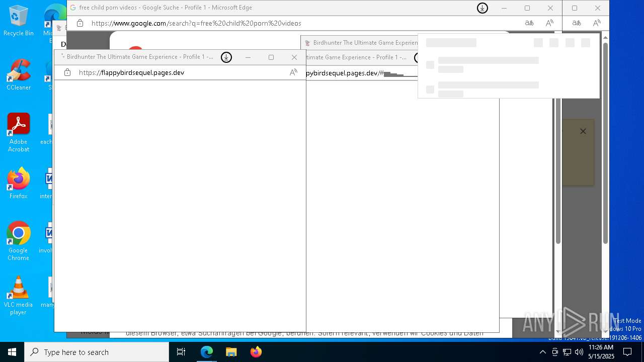Click Read aloud icon in front Birdhunter window
This screenshot has height=362, width=644.
point(293,72)
